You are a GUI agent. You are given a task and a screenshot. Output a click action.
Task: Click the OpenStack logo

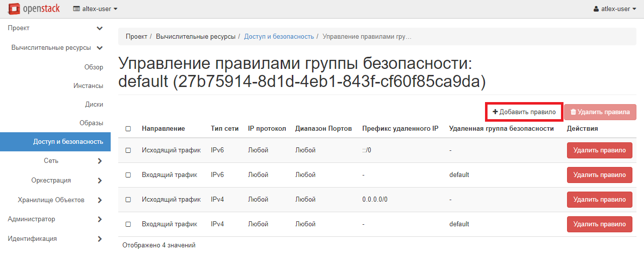(x=34, y=9)
